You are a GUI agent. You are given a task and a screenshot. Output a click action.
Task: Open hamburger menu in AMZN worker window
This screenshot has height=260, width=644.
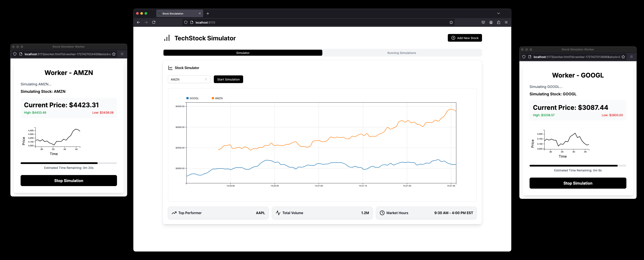point(122,54)
